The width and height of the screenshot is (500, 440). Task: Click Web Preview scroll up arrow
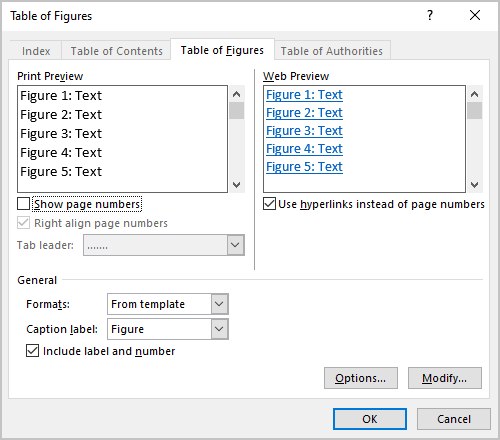coord(475,94)
